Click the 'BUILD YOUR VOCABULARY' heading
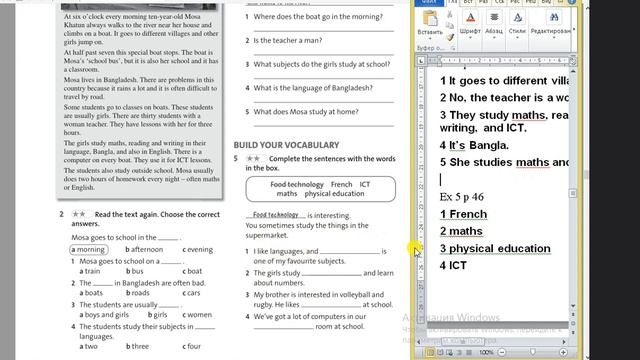Viewport: 640px width, 360px height. 287,145
